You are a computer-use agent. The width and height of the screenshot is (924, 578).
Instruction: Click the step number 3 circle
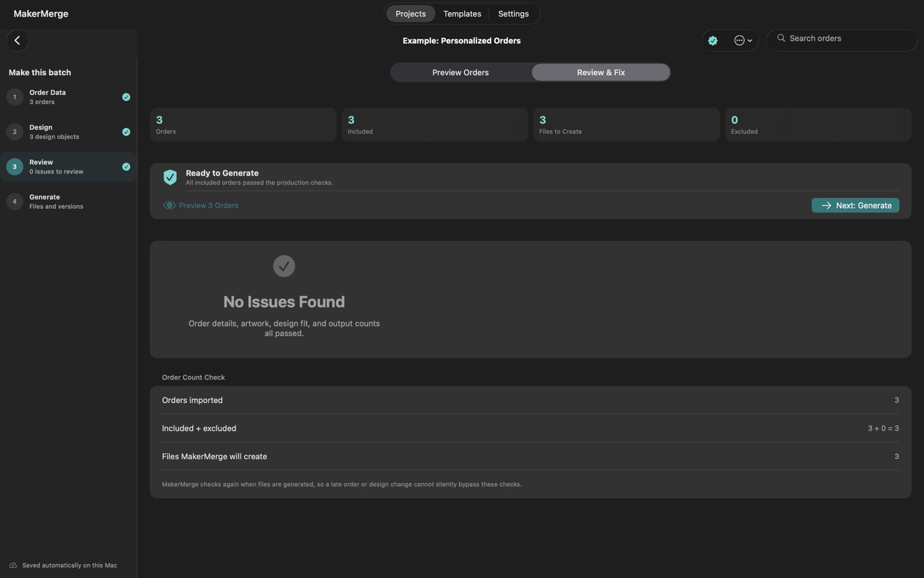(14, 166)
